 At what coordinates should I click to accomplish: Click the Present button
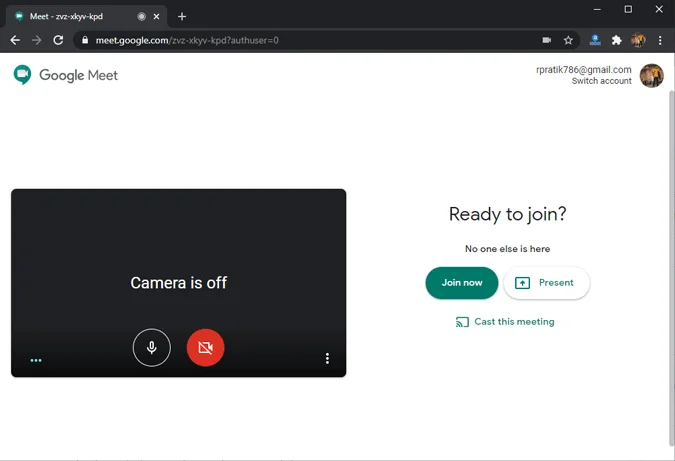coord(546,283)
